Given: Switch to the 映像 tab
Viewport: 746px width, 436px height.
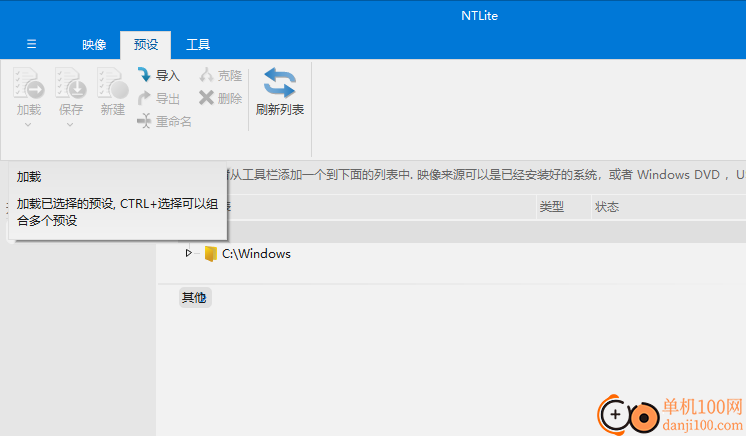Looking at the screenshot, I should pos(94,45).
